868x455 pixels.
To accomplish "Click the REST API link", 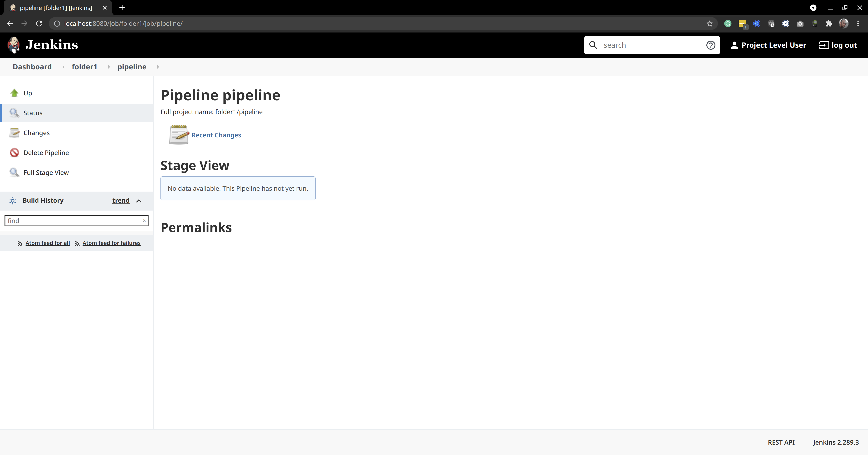I will (781, 442).
